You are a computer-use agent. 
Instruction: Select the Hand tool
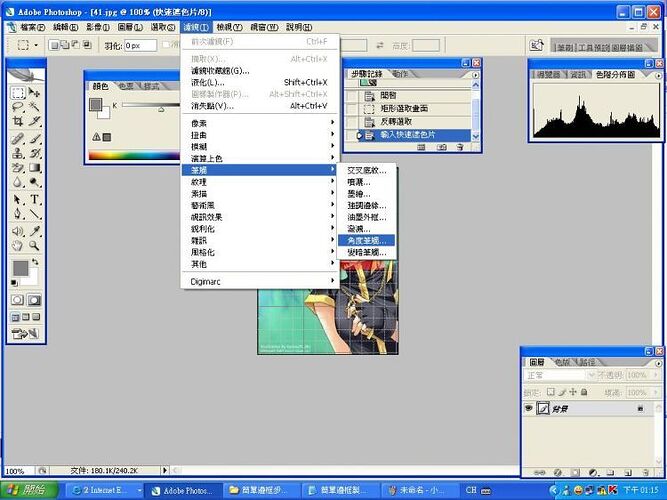(17, 246)
